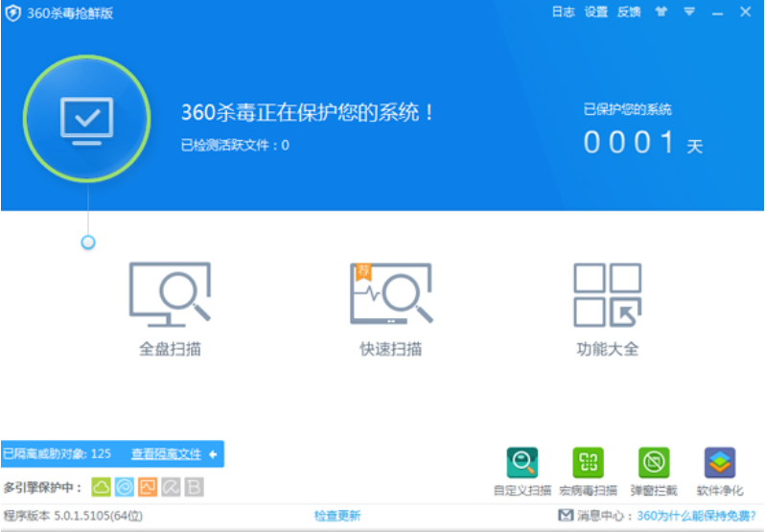Click 查看隔离文件 to view quarantined files
765x532 pixels.
[x=166, y=454]
